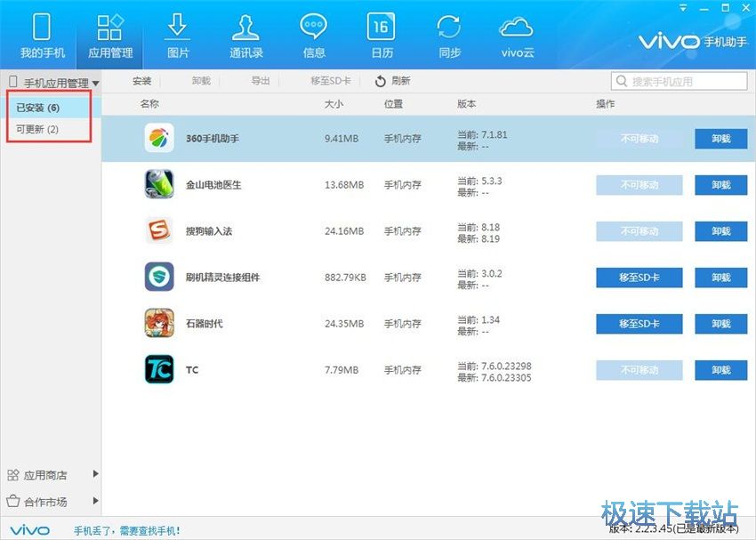
Task: Select the 金山电池医生 app name
Action: (213, 185)
